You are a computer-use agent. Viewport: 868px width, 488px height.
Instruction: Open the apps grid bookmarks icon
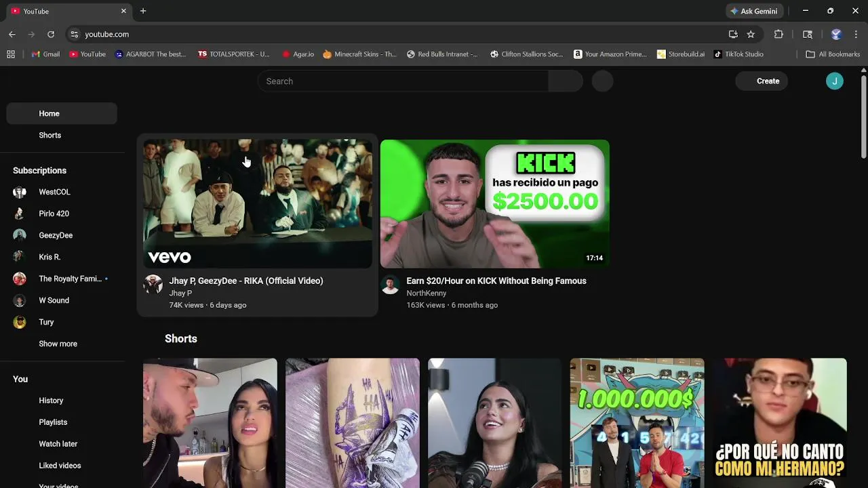tap(11, 54)
